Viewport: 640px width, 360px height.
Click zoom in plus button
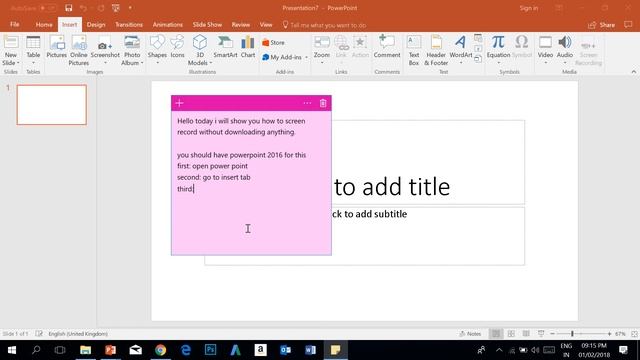pyautogui.click(x=609, y=333)
